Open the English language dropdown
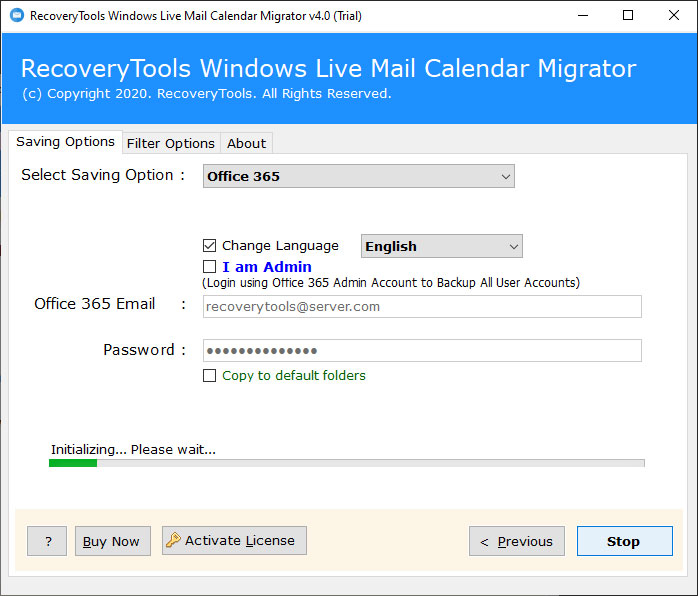This screenshot has width=698, height=596. tap(442, 246)
